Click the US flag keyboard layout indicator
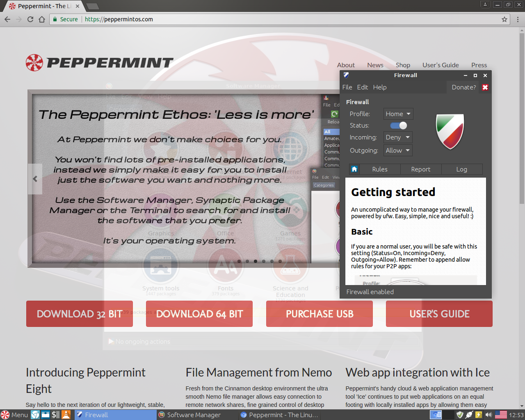 tap(501, 415)
